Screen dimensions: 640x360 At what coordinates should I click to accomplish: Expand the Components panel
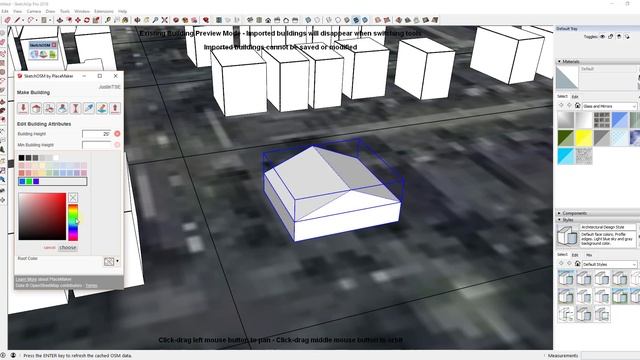pyautogui.click(x=559, y=213)
